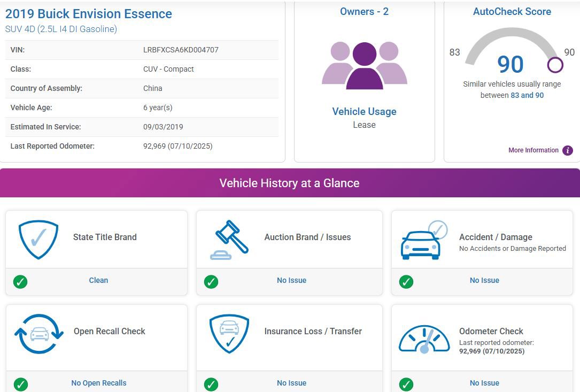Click green checkmark under Accident / Damage
580x392 pixels.
406,282
